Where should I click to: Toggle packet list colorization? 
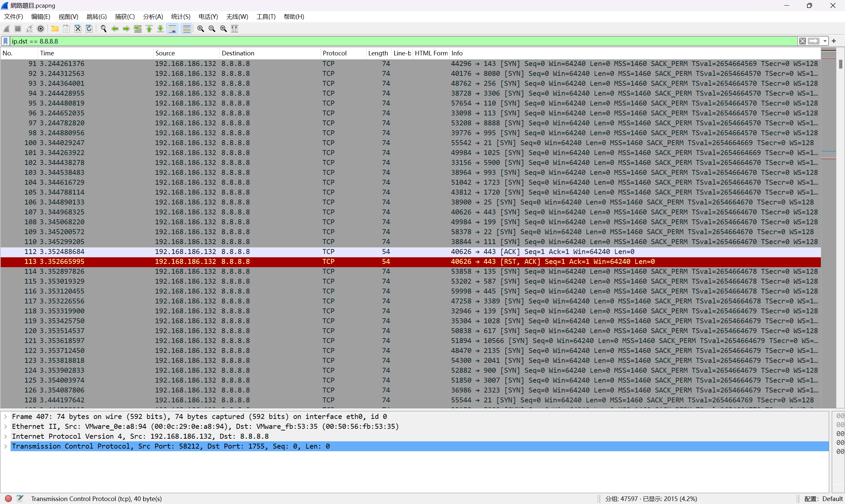pyautogui.click(x=186, y=29)
